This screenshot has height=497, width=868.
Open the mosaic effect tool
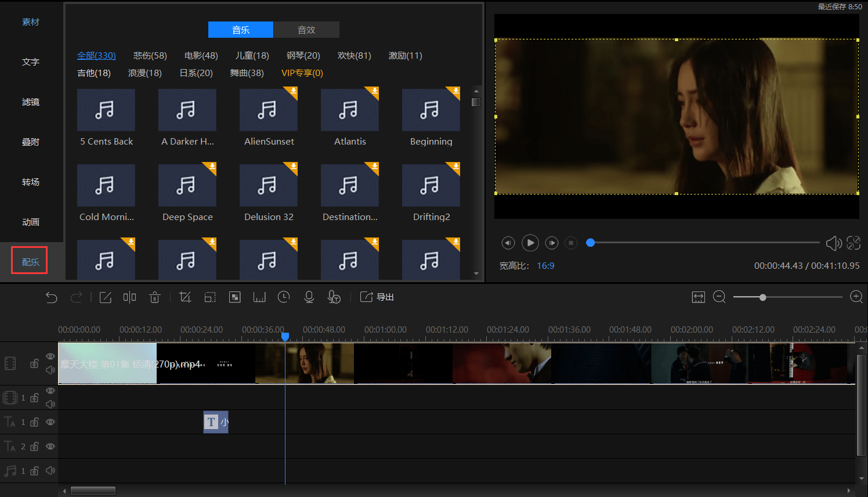pos(235,297)
